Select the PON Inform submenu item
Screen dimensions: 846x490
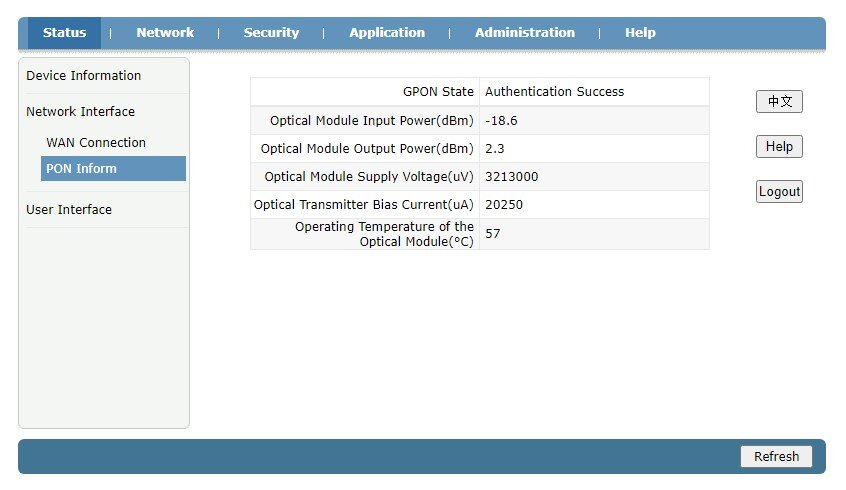[x=81, y=169]
